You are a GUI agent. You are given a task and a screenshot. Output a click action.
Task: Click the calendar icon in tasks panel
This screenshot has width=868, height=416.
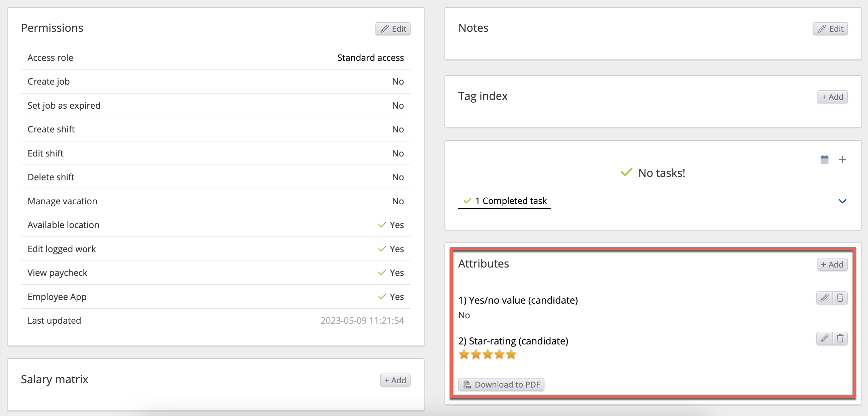pyautogui.click(x=824, y=159)
